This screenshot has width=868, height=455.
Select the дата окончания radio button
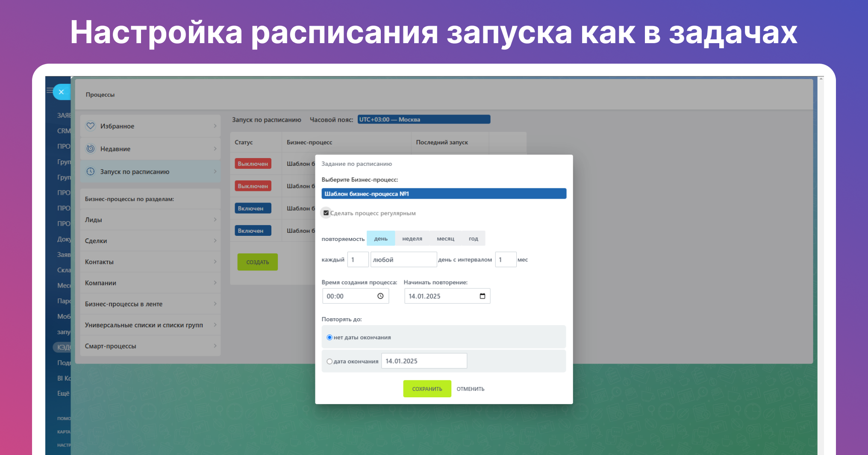pos(330,361)
